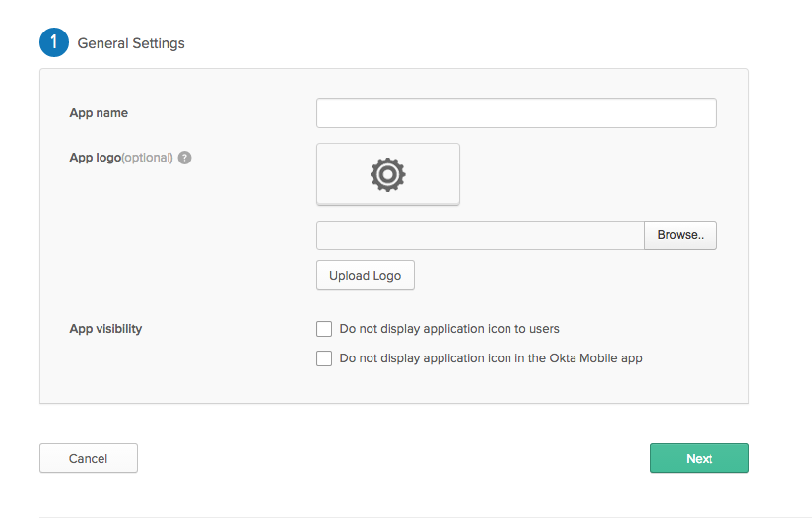Click the 'Do not display application icon to users' label text
Viewport: 812px width, 518px height.
point(449,329)
